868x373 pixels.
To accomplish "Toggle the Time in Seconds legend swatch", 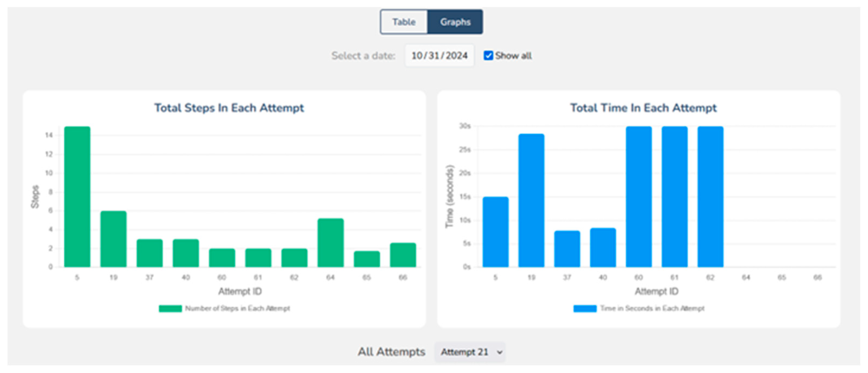I will [x=585, y=308].
